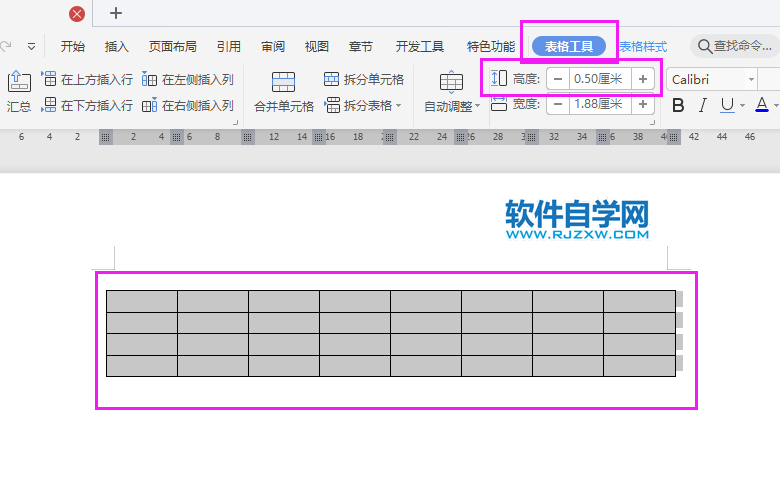Open insert group dialog launcher
780x498 pixels.
point(235,122)
